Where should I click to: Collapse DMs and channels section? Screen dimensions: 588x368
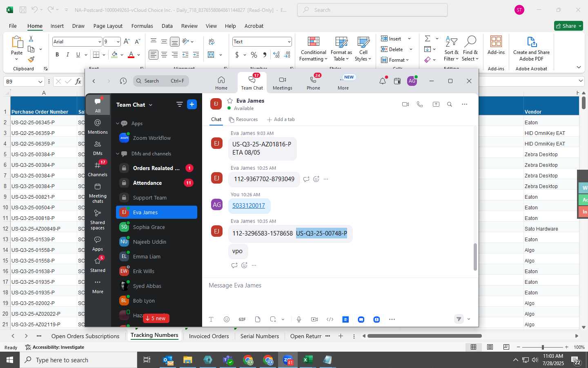[x=118, y=154]
